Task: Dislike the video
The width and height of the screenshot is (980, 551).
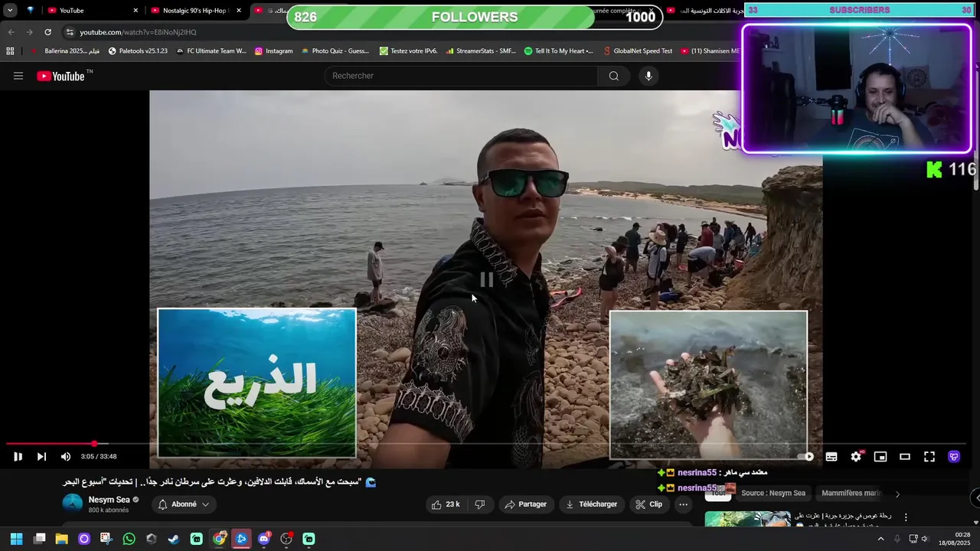Action: [480, 504]
